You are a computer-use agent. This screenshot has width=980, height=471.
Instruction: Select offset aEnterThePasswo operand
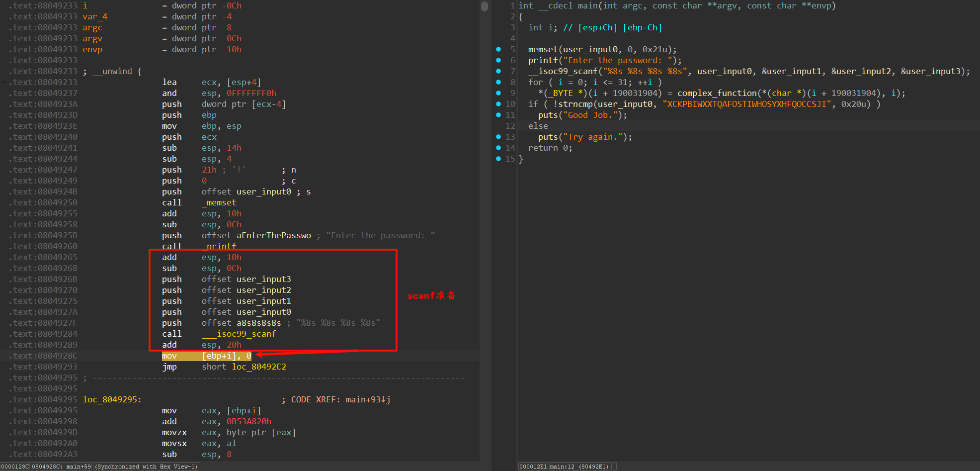[256, 235]
